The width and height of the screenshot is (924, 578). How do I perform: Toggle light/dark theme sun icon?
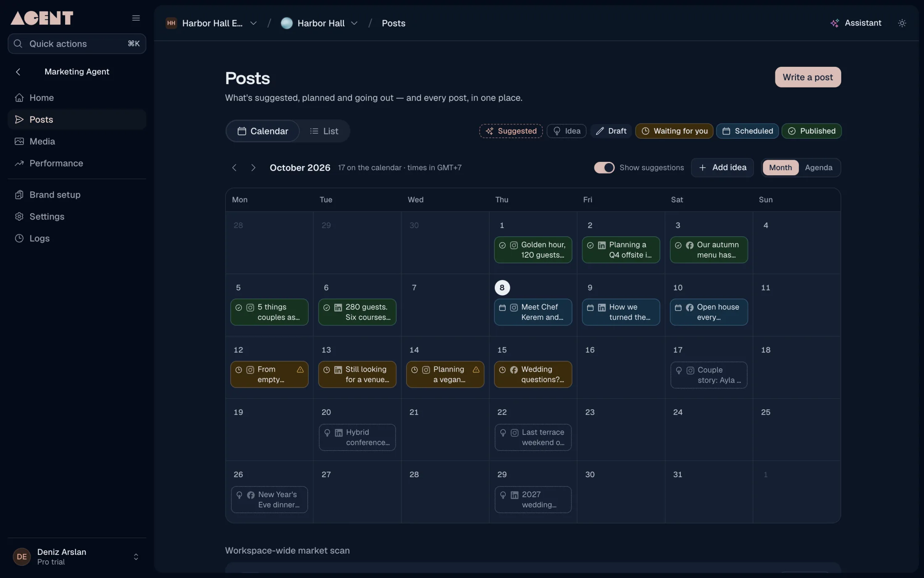point(902,23)
